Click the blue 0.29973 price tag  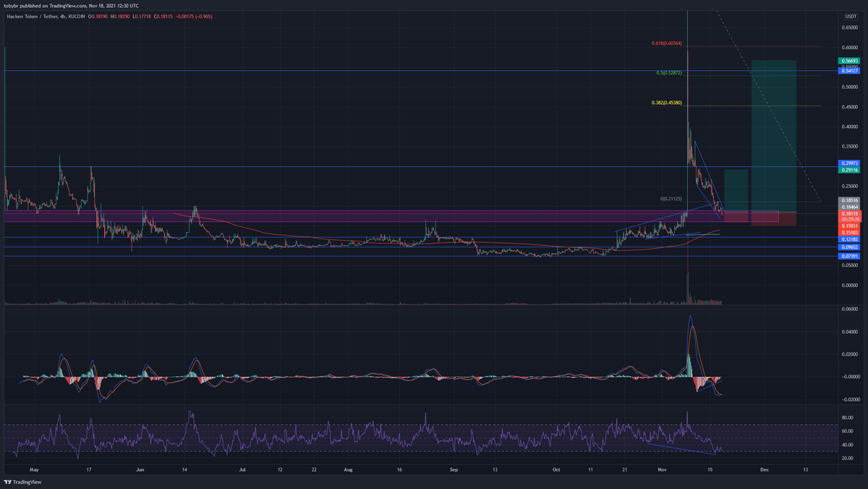click(x=849, y=163)
